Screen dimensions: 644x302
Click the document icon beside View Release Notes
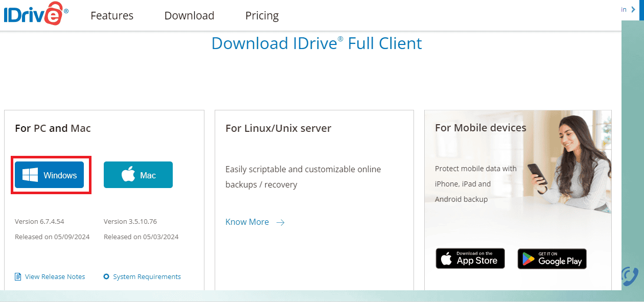(x=18, y=276)
